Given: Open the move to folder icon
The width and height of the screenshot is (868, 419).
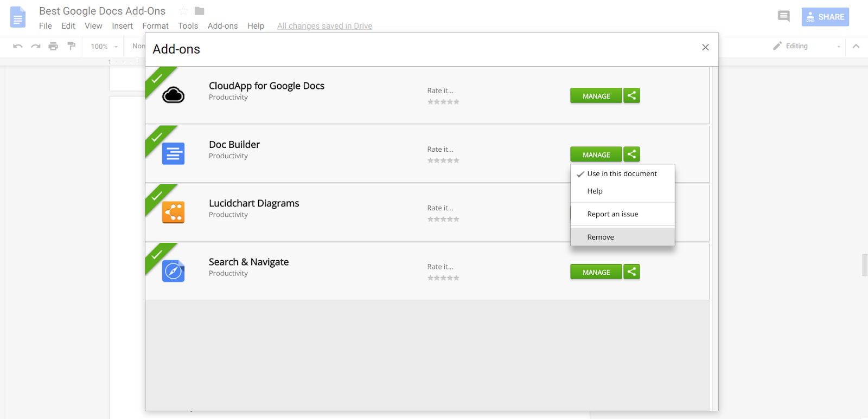Looking at the screenshot, I should click(x=200, y=11).
